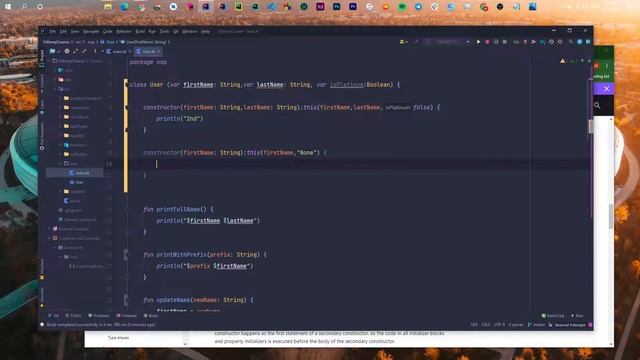Click the locate-in-project target icon

tap(67, 51)
